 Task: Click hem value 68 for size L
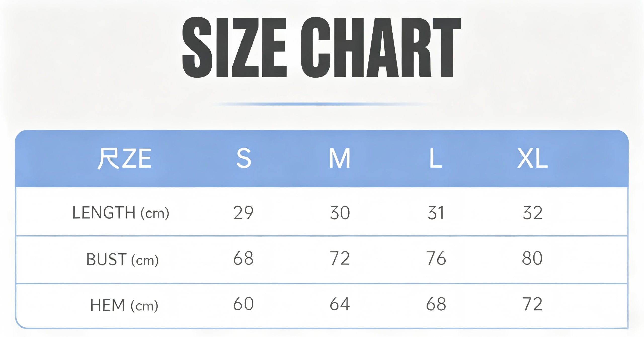[x=436, y=304]
